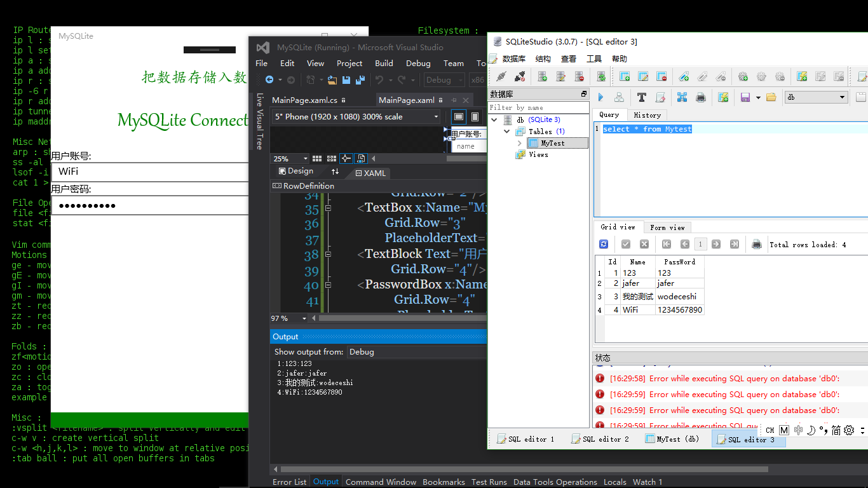868x488 pixels.
Task: Refresh grid data blue icon
Action: coord(604,244)
